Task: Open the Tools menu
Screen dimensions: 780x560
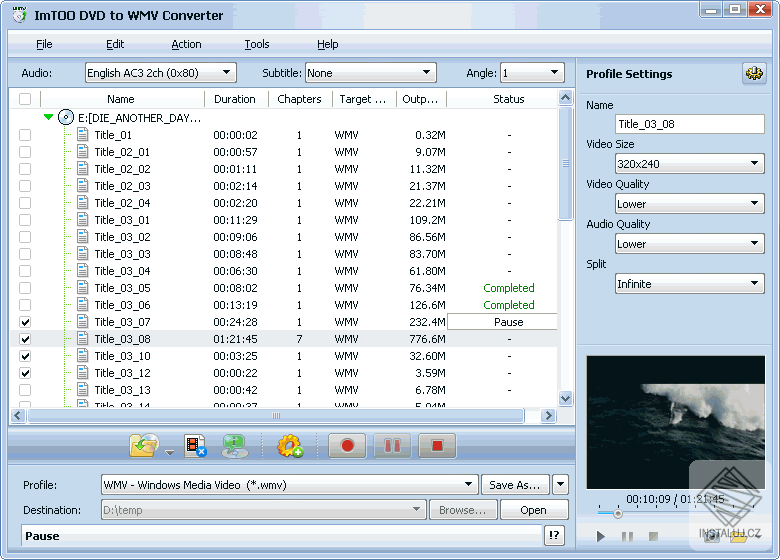Action: (257, 44)
